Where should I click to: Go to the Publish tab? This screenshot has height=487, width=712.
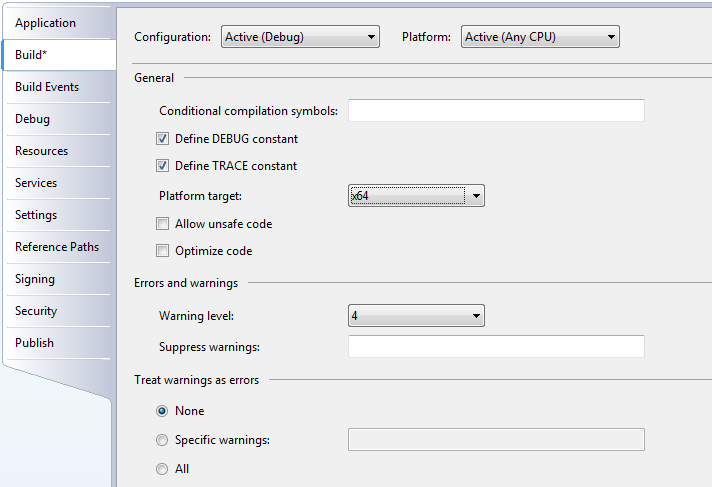[58, 343]
